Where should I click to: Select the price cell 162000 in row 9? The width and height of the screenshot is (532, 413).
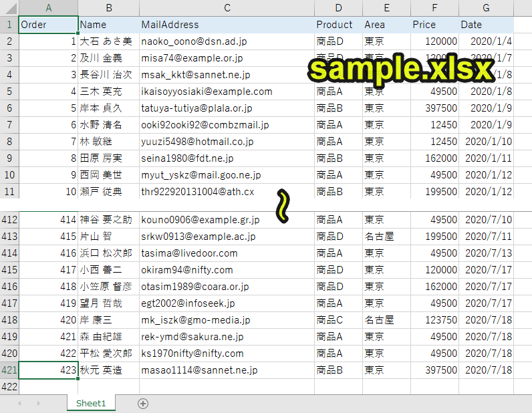[x=434, y=158]
